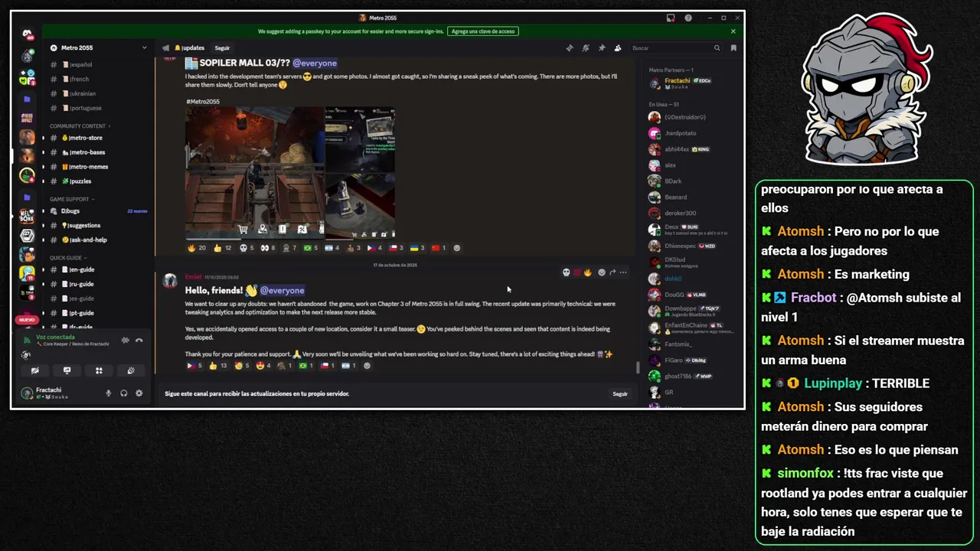This screenshot has width=980, height=551.
Task: Toggle member list visibility in header
Action: (618, 48)
